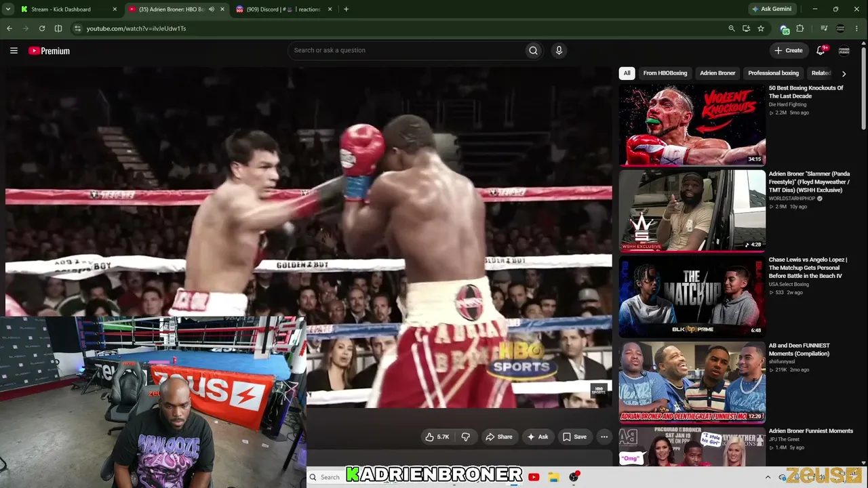Image resolution: width=868 pixels, height=488 pixels.
Task: Open The Matchup Chase Lewis thumbnail
Action: click(x=692, y=296)
